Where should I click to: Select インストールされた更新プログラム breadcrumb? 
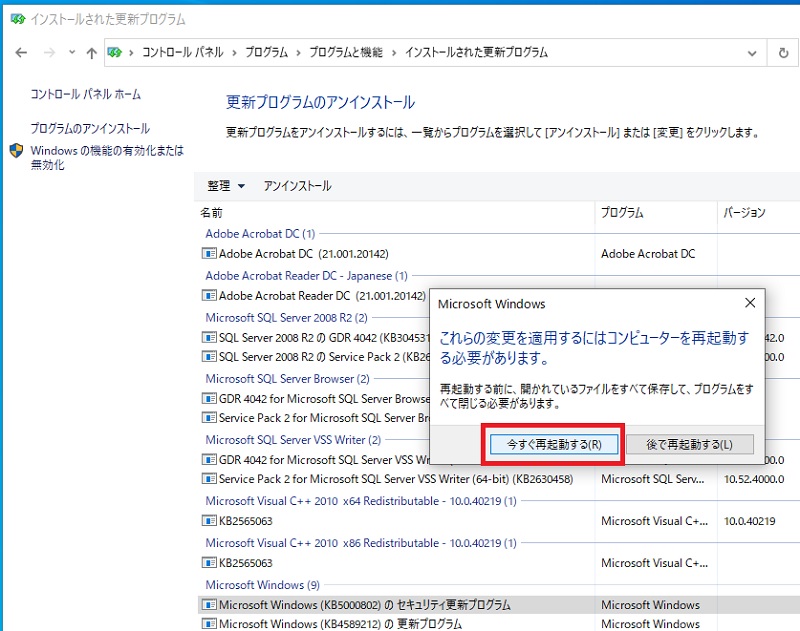click(x=476, y=52)
